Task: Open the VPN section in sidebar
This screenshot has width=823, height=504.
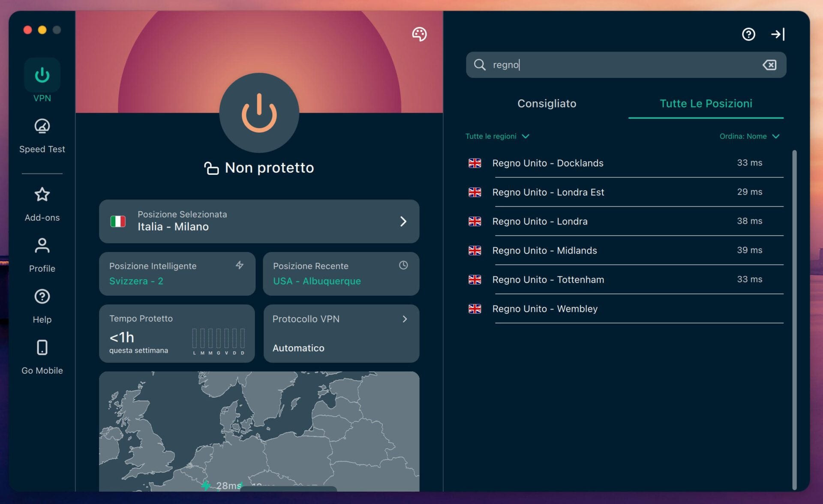Action: (x=42, y=81)
